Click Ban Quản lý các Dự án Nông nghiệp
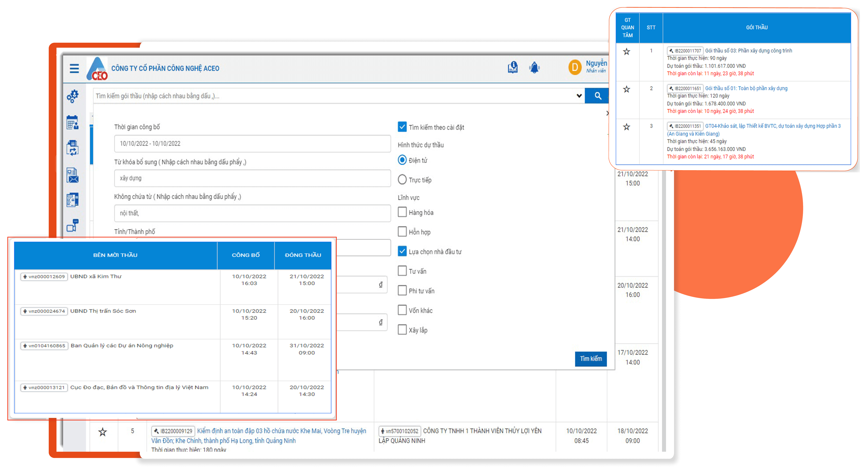 pyautogui.click(x=122, y=346)
